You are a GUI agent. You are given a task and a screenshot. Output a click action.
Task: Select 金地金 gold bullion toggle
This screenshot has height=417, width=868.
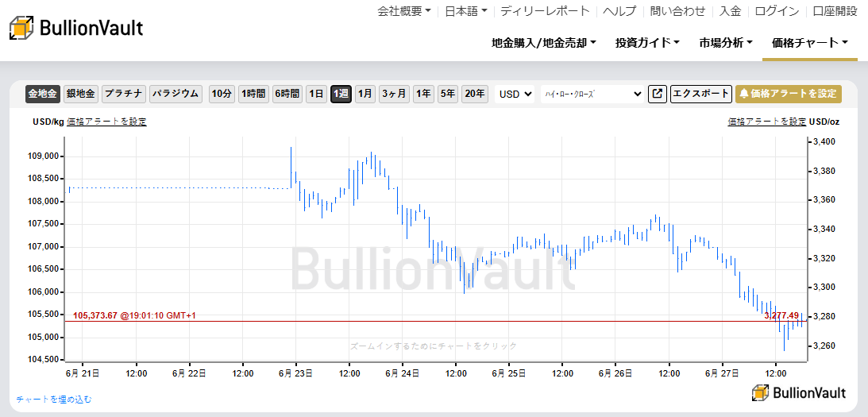43,94
